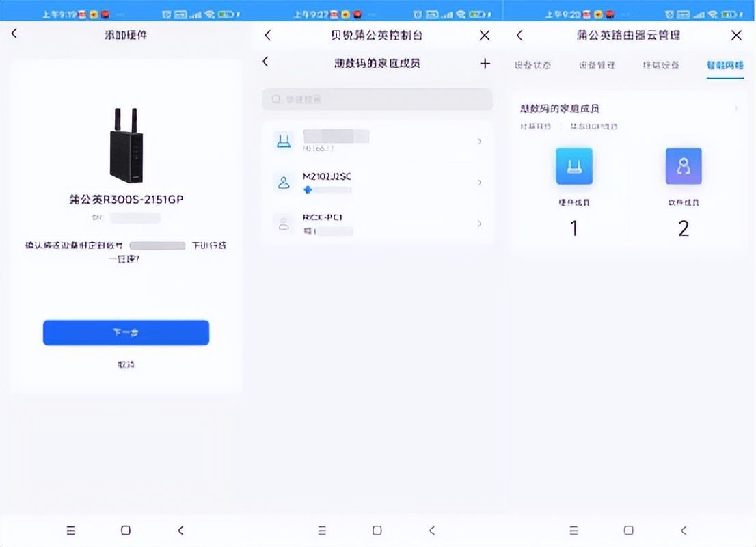Tap system back on the right phone nav bar
This screenshot has width=756, height=547.
[684, 531]
